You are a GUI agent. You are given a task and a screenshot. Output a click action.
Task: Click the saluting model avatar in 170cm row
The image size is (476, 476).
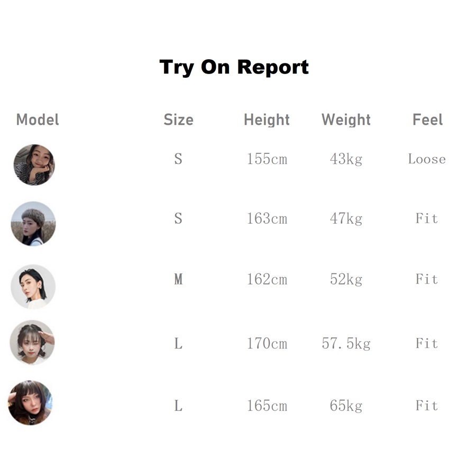tap(32, 342)
